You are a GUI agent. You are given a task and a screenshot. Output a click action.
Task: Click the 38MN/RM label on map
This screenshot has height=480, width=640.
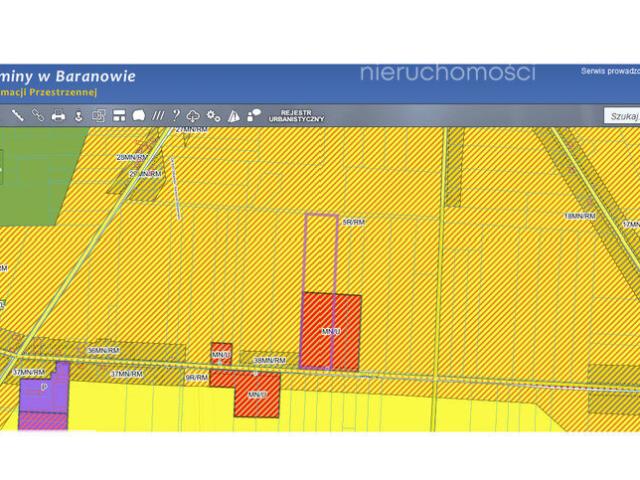(269, 360)
